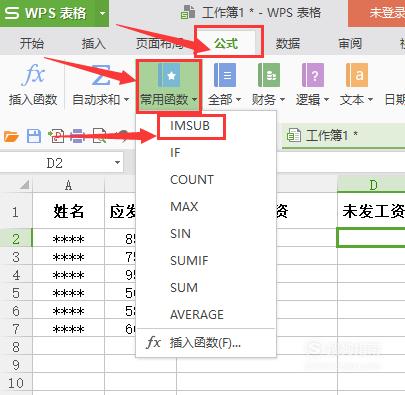The width and height of the screenshot is (405, 395).
Task: Switch to the 数据 tab
Action: coord(288,44)
